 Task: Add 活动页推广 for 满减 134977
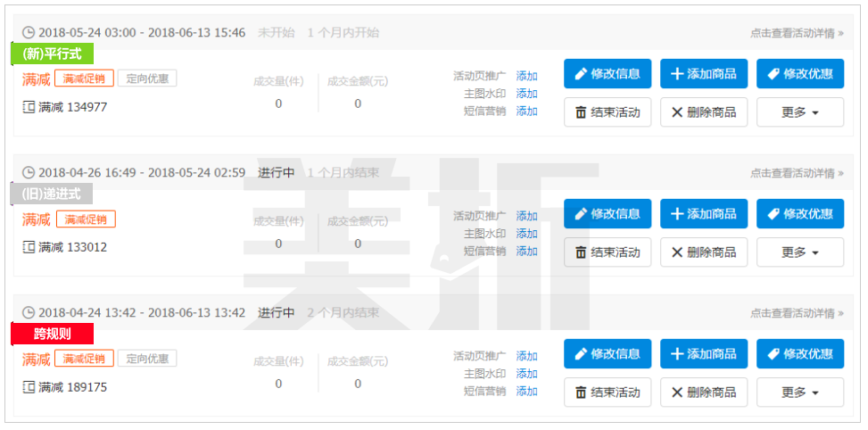pyautogui.click(x=526, y=77)
